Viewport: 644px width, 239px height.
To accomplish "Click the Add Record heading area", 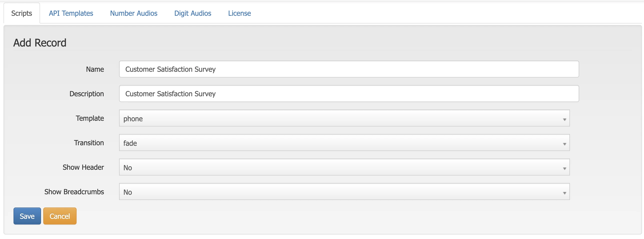I will [x=40, y=42].
